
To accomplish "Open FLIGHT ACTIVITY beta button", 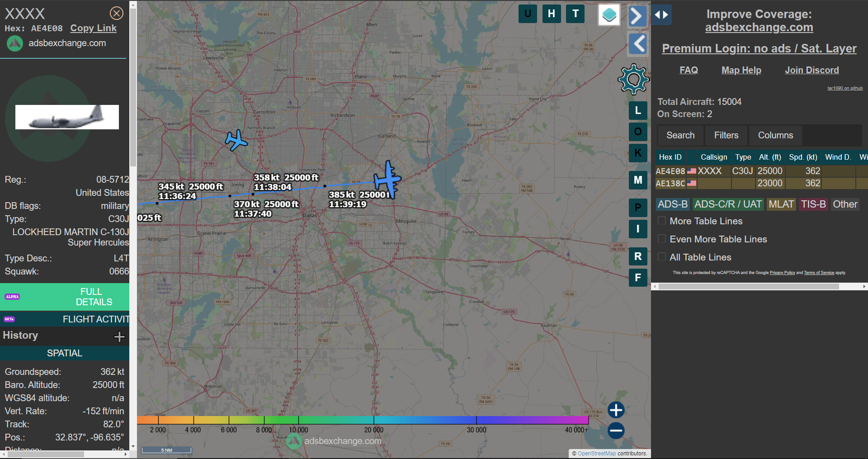I will click(65, 319).
